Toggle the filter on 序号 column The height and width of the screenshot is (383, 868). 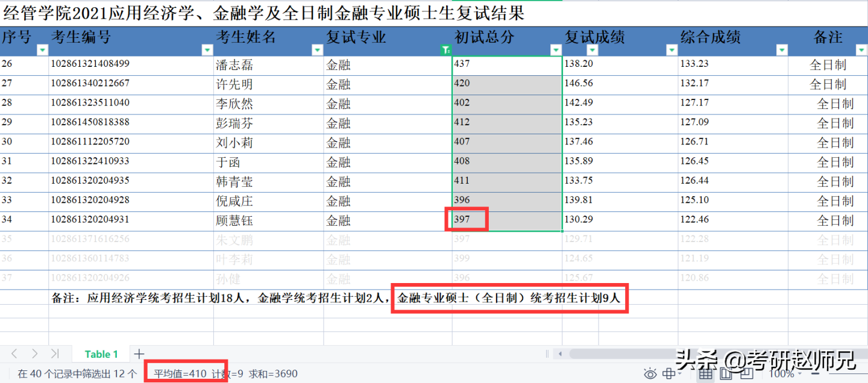[x=42, y=51]
